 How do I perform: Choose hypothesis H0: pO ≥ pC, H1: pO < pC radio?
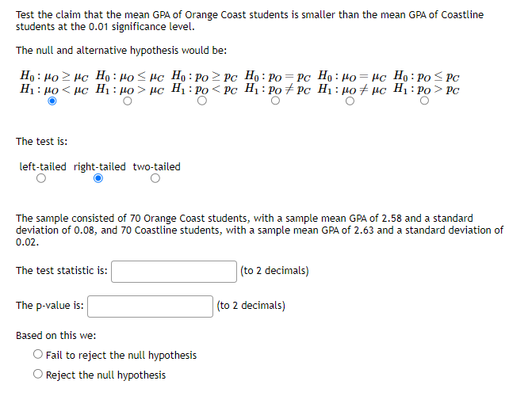tap(202, 101)
